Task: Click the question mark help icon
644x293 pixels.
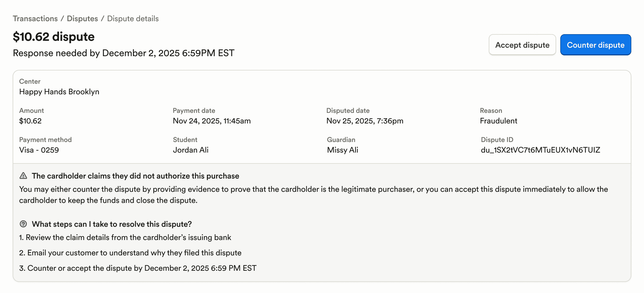Action: [23, 224]
